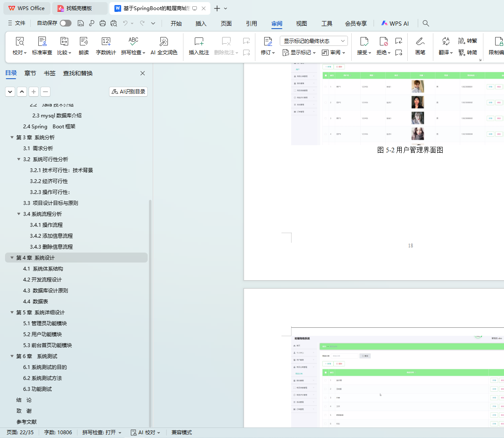Convert text with 转简 button

click(x=468, y=52)
